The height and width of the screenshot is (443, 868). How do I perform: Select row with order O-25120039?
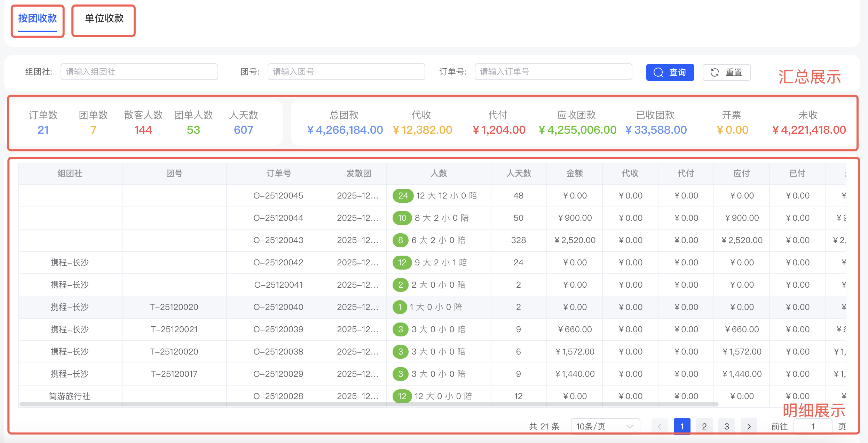tap(278, 329)
